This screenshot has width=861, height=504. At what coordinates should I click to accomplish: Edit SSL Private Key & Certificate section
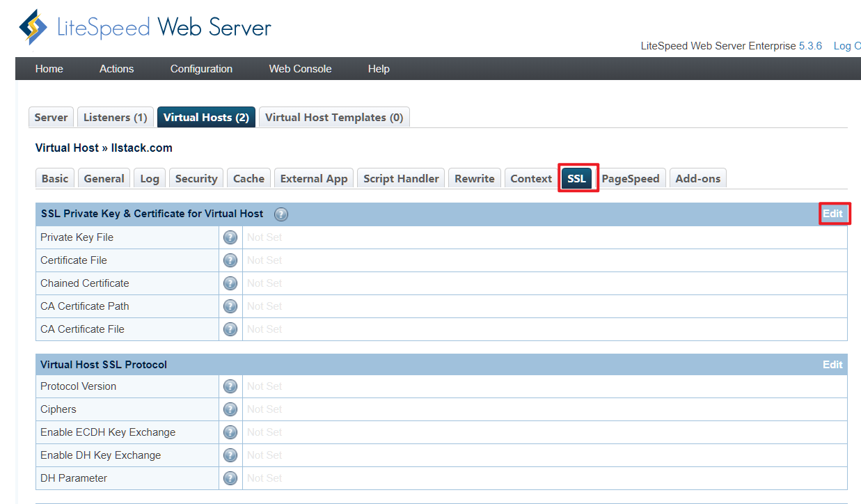click(x=832, y=214)
